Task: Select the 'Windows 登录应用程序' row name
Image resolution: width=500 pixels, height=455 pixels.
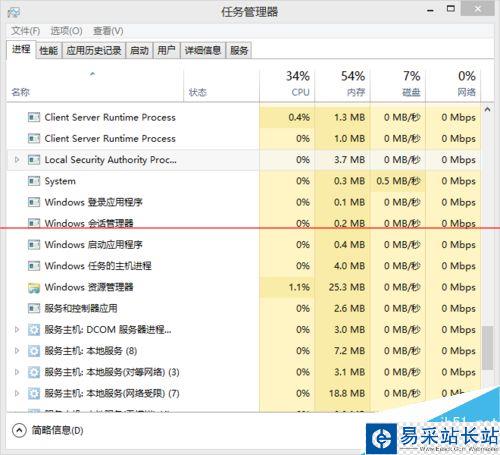Action: click(94, 202)
